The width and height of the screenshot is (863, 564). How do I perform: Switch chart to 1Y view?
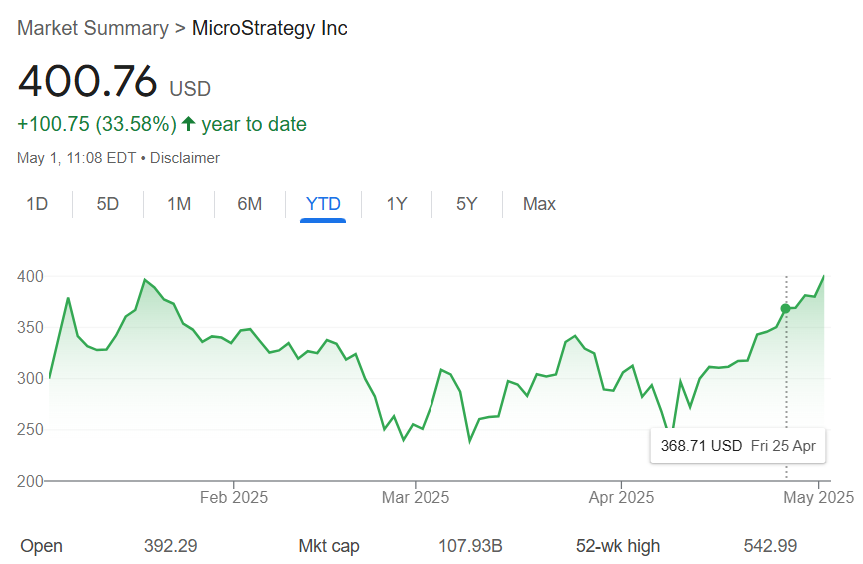[x=397, y=204]
